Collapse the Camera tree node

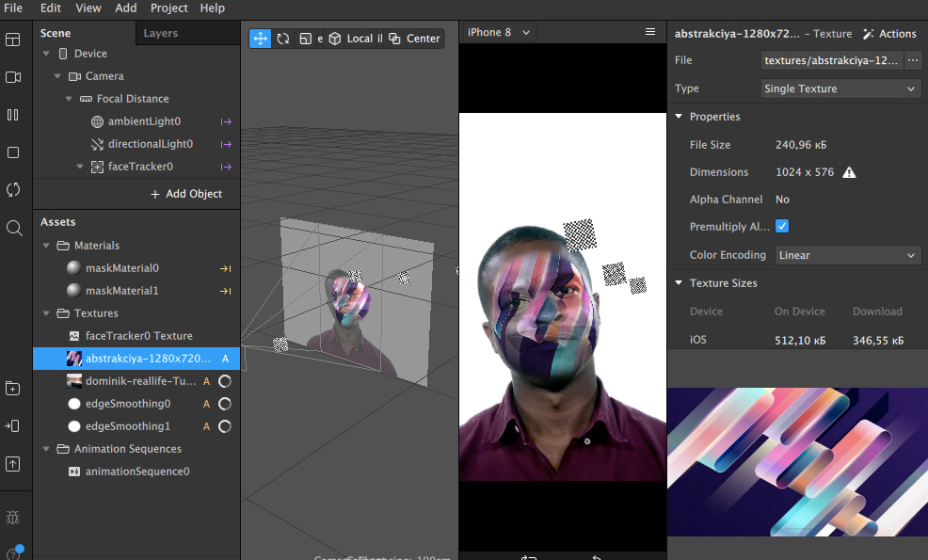pos(57,76)
